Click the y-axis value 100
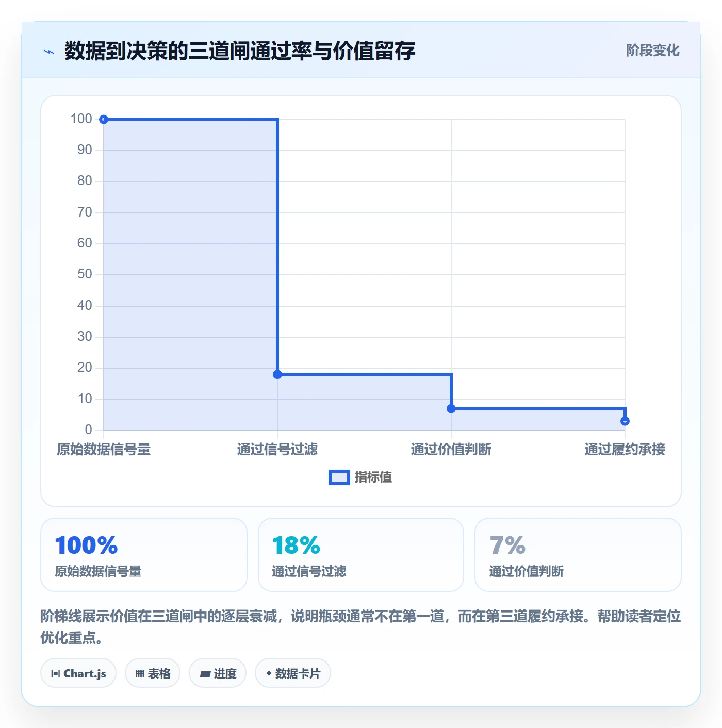This screenshot has width=722, height=728. (81, 119)
